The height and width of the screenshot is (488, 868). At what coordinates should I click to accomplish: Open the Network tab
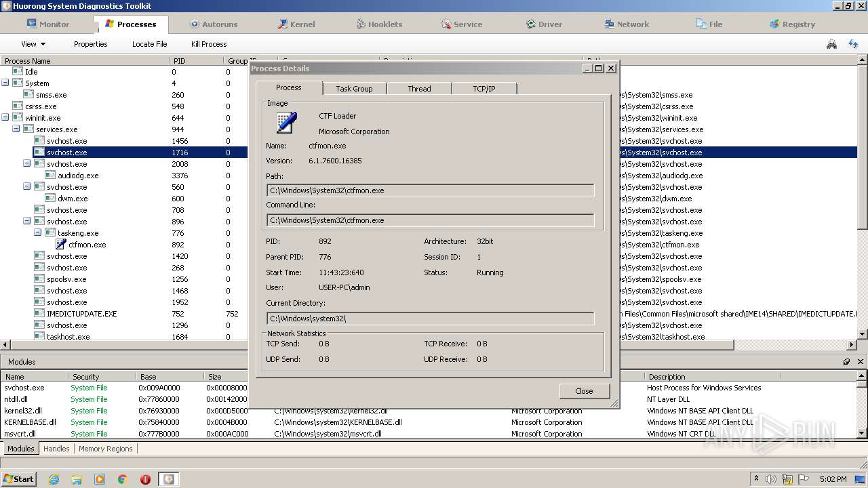[x=627, y=24]
